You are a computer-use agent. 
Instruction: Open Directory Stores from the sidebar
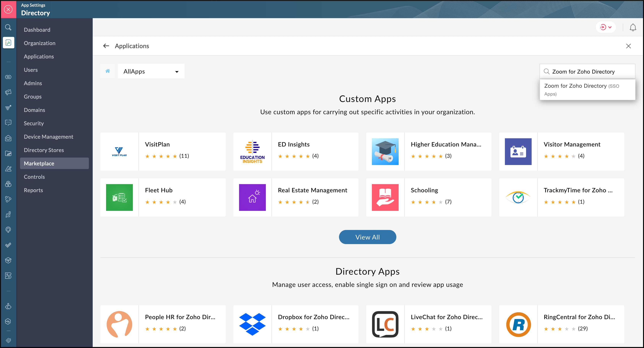[x=44, y=150]
